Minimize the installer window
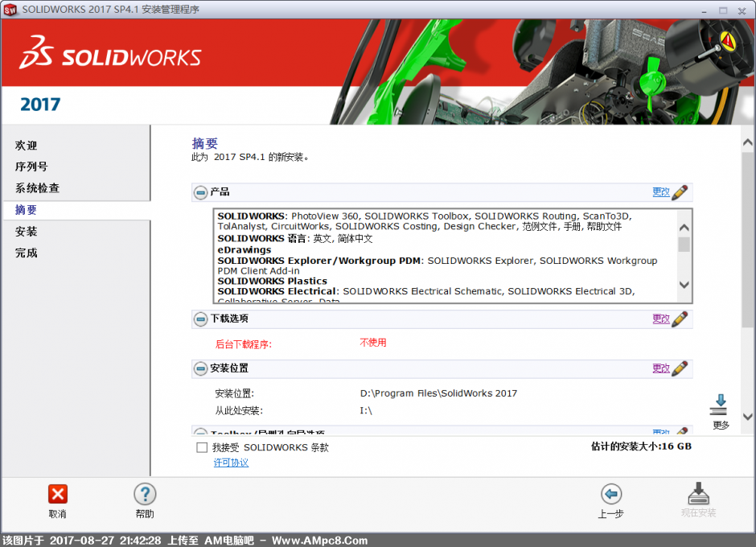The width and height of the screenshot is (756, 547). [705, 10]
